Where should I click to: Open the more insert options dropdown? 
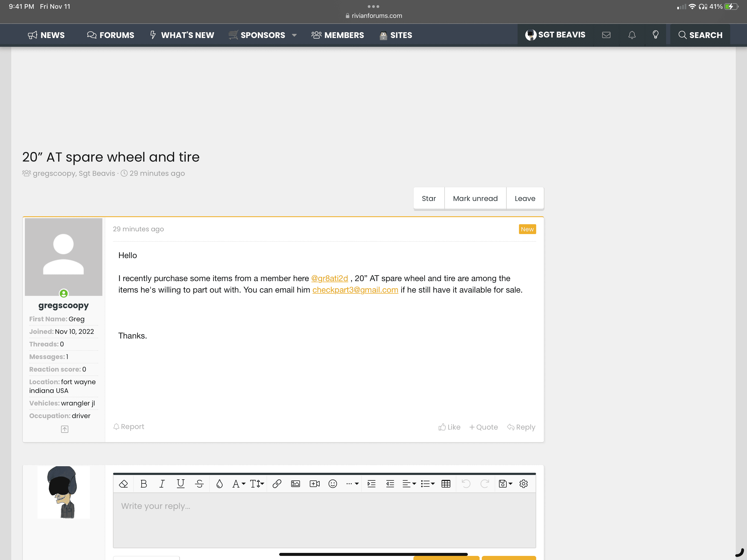(x=352, y=484)
